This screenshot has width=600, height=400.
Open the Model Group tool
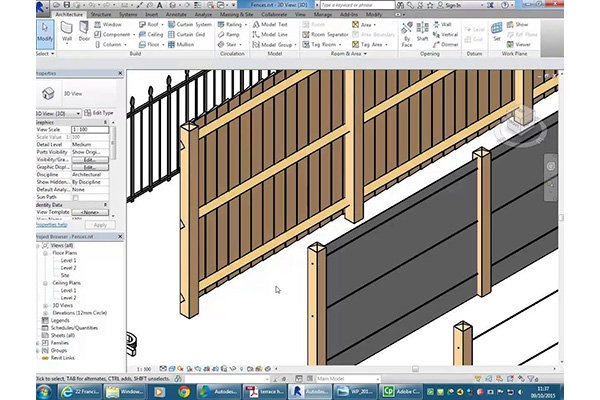click(272, 44)
